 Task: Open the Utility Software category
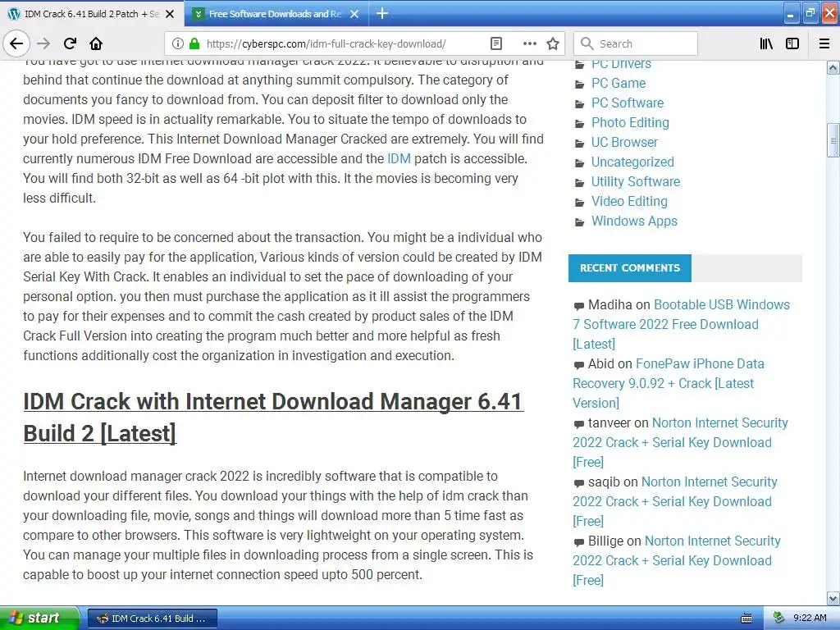(636, 181)
